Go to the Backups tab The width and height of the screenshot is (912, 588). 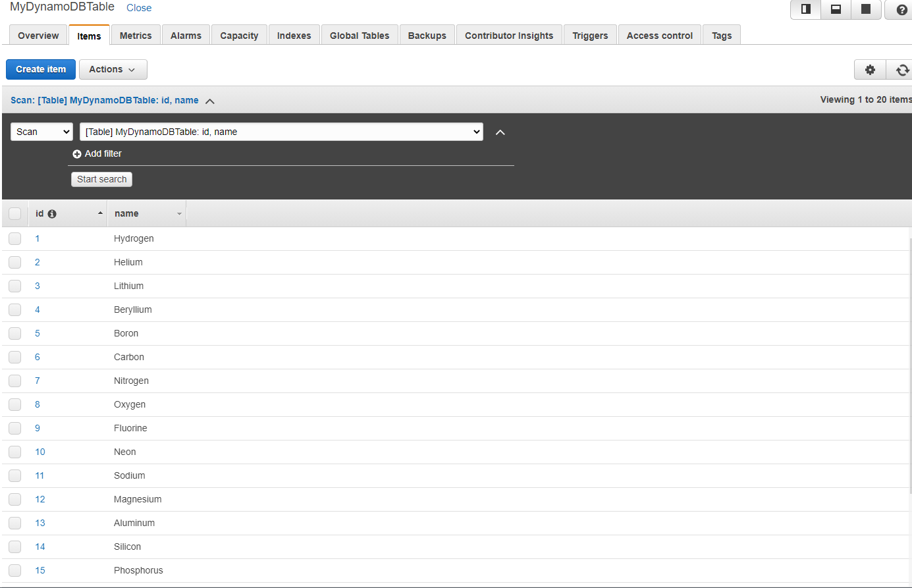(x=427, y=36)
